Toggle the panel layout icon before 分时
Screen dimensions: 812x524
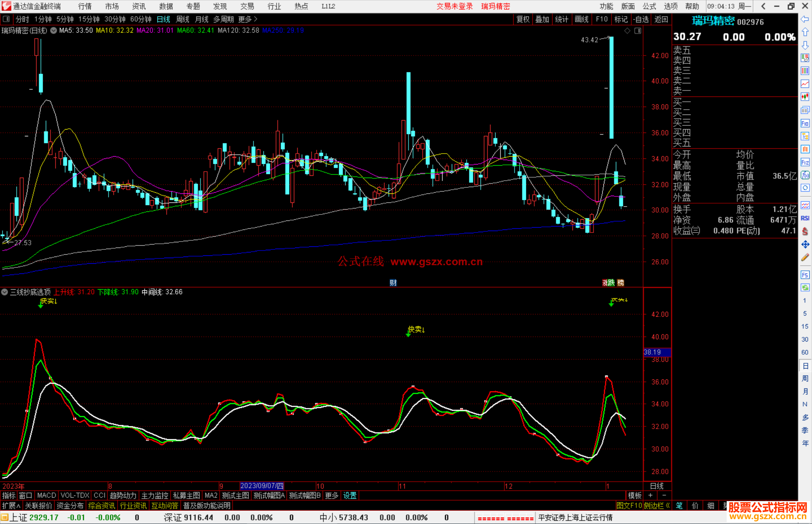6,19
